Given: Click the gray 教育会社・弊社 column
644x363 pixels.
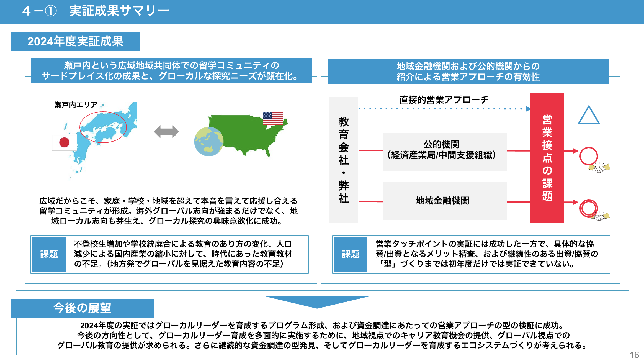Looking at the screenshot, I should 343,160.
